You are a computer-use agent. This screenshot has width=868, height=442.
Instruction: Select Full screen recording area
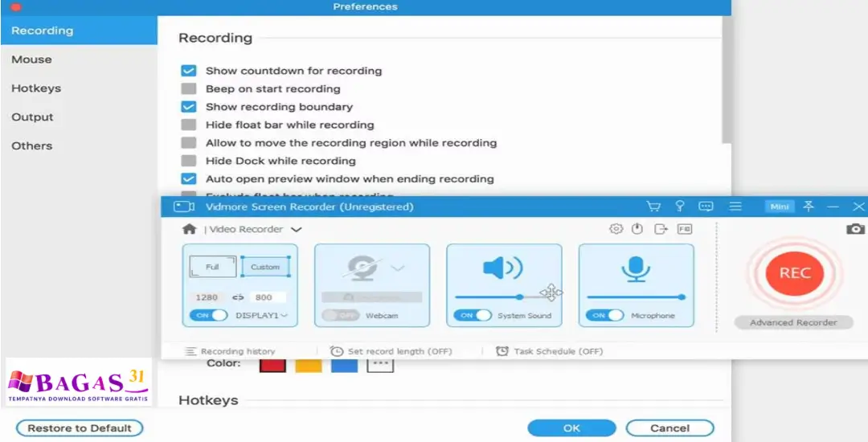click(x=212, y=267)
